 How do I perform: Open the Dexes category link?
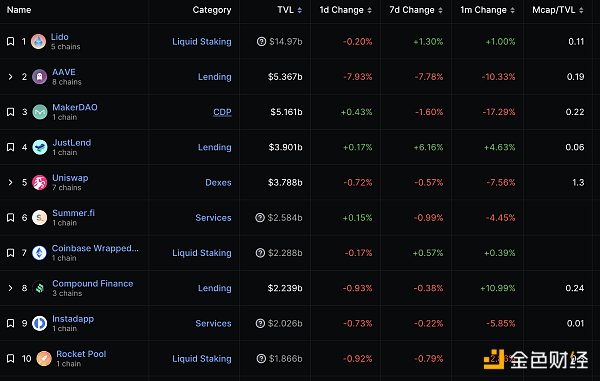point(218,182)
